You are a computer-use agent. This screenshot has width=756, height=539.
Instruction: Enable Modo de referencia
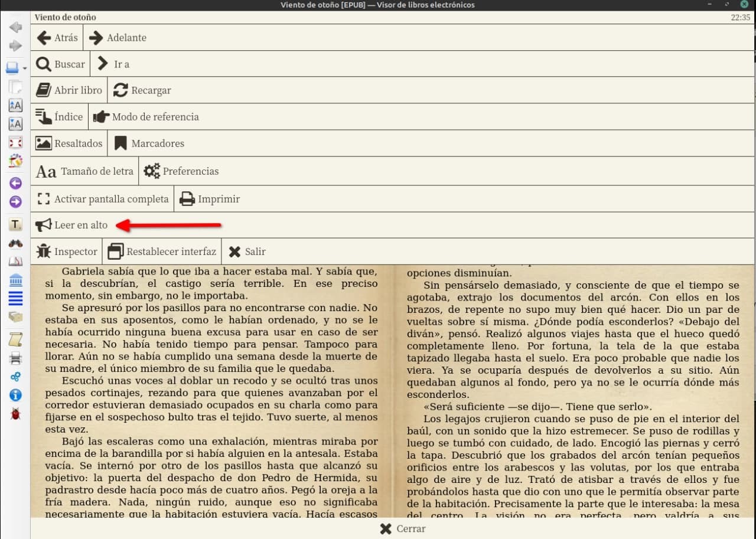146,116
